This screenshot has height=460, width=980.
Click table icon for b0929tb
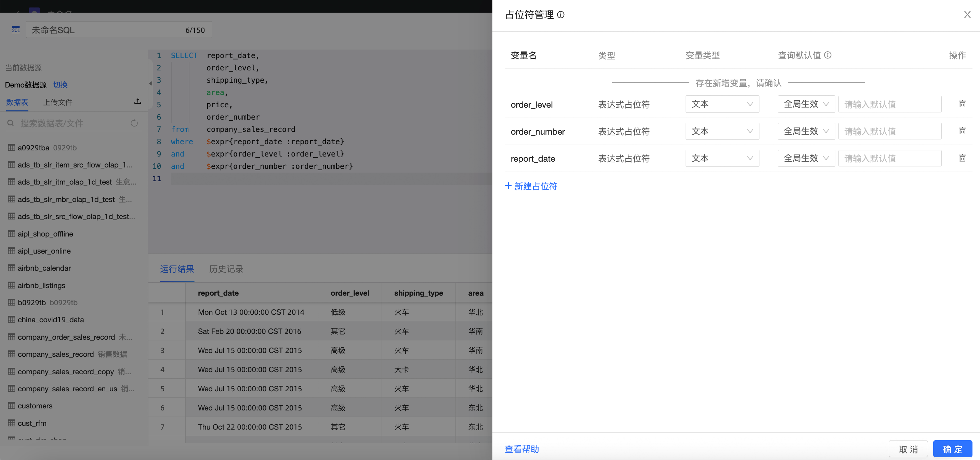click(x=12, y=302)
